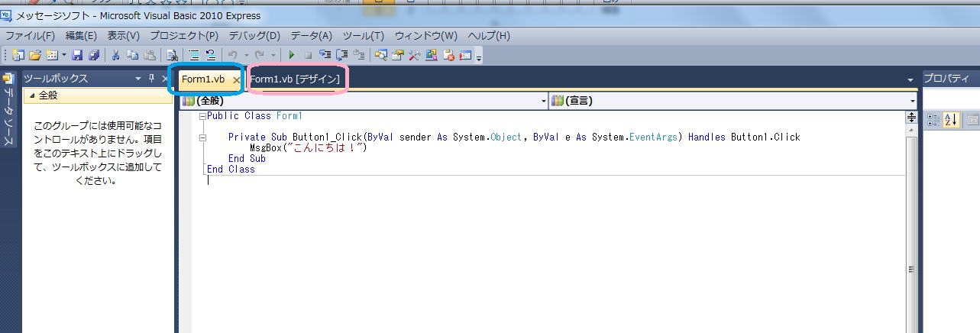Collapse the Public Class Form1 region
This screenshot has height=333, width=980.
(202, 116)
